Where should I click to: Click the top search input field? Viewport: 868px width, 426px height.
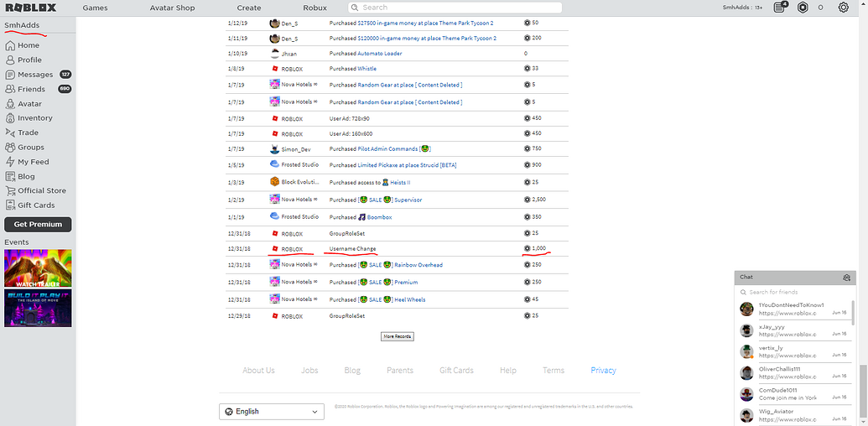tap(455, 8)
